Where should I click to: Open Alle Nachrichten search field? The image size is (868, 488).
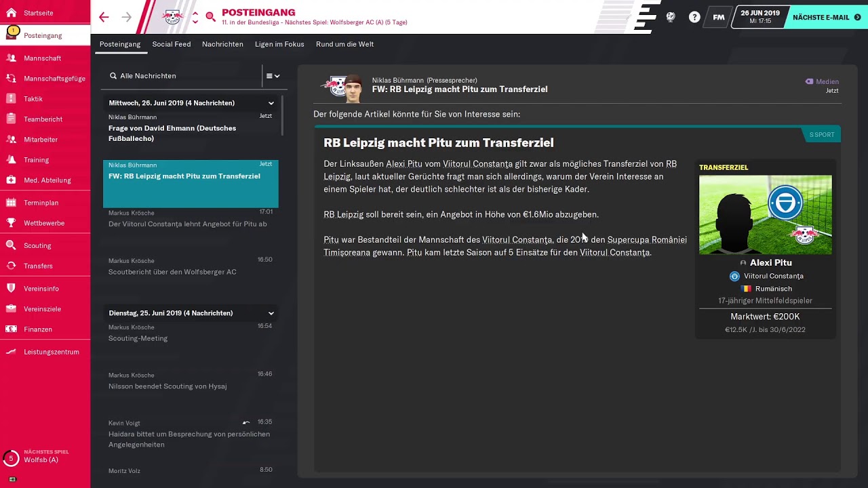pos(182,76)
